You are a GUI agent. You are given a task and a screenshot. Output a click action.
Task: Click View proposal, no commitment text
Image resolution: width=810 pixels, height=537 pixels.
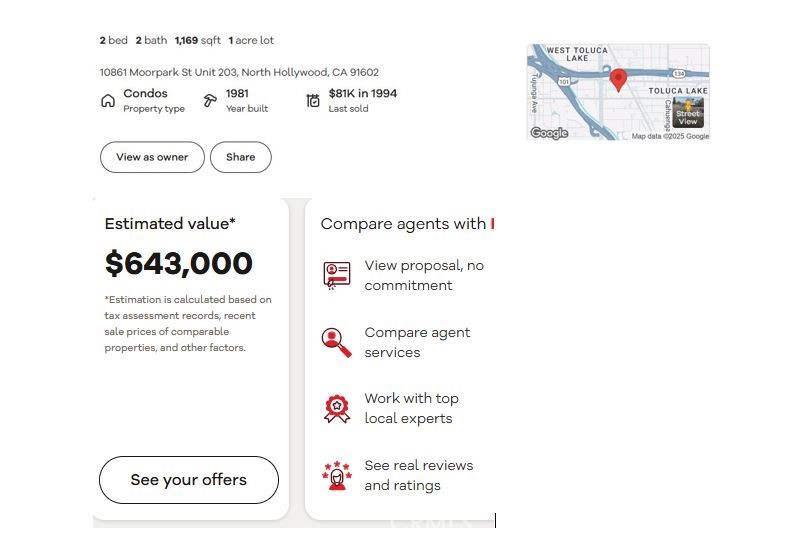click(424, 275)
